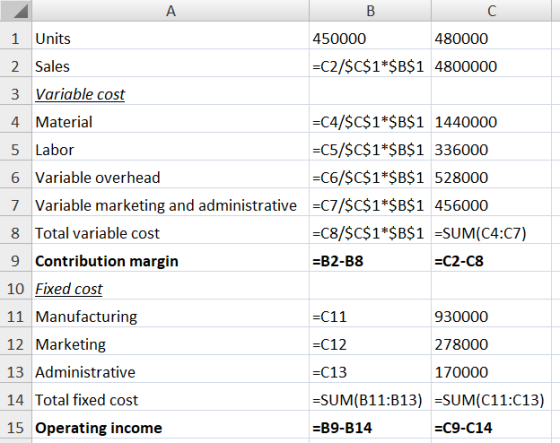Click formula =C9-C14
Image resolution: width=560 pixels, height=443 pixels.
click(x=463, y=428)
